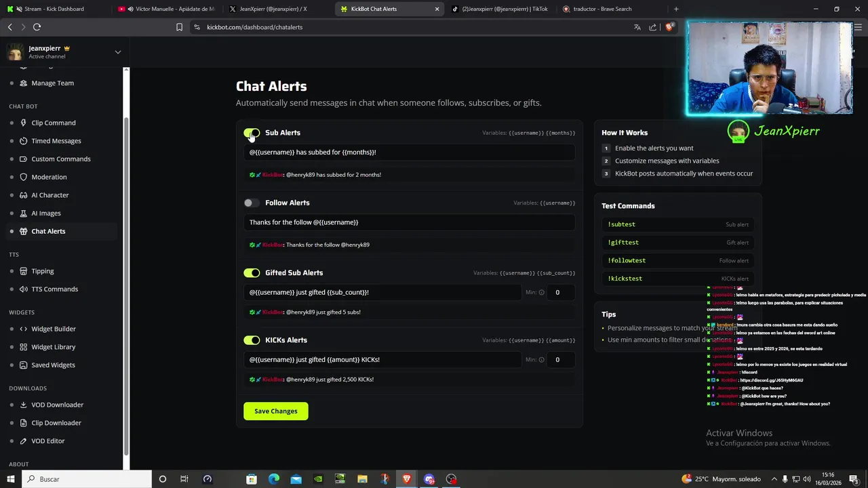Click the bookmark icon in address bar
This screenshot has height=488, width=868.
[179, 27]
